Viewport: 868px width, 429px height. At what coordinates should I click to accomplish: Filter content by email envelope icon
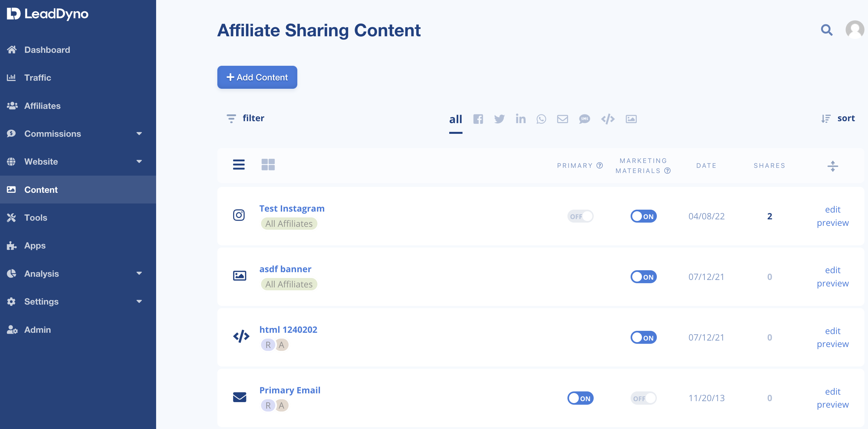(562, 119)
